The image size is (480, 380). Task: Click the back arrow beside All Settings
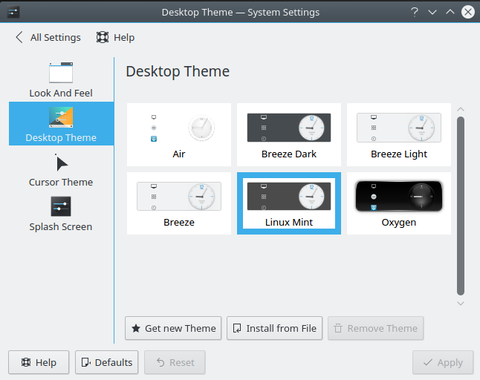pyautogui.click(x=19, y=37)
